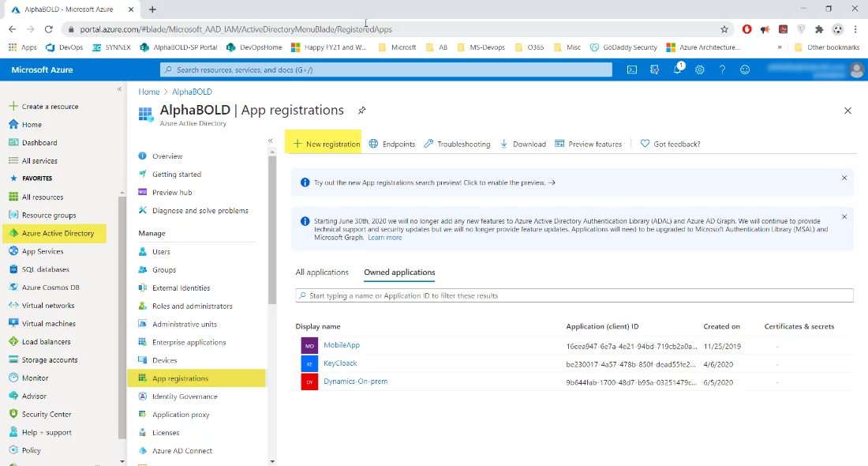Sort by Display name column header
The image size is (868, 466).
(318, 326)
